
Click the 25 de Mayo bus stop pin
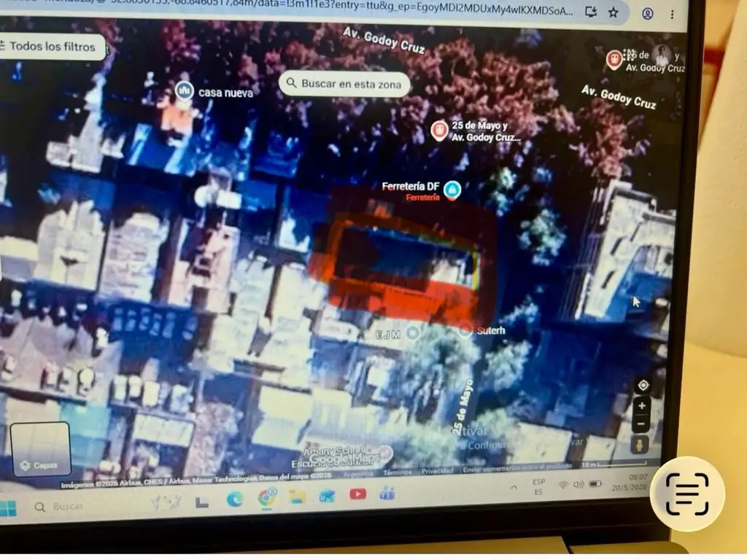pos(438,131)
